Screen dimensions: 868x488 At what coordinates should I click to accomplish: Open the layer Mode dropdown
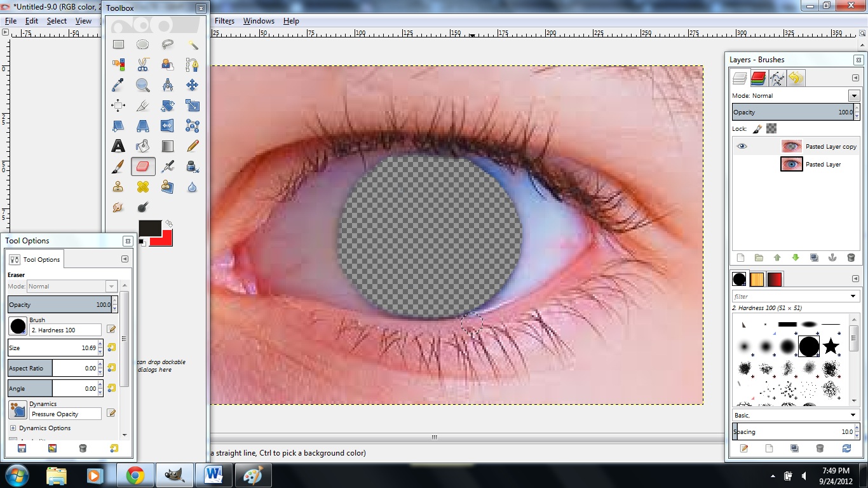pos(853,96)
